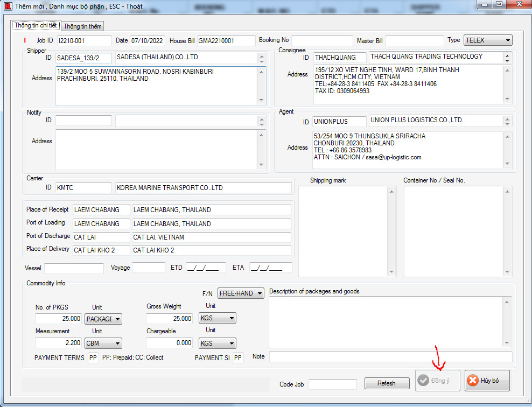Click the Vessel input field
The image size is (532, 407).
[x=74, y=268]
